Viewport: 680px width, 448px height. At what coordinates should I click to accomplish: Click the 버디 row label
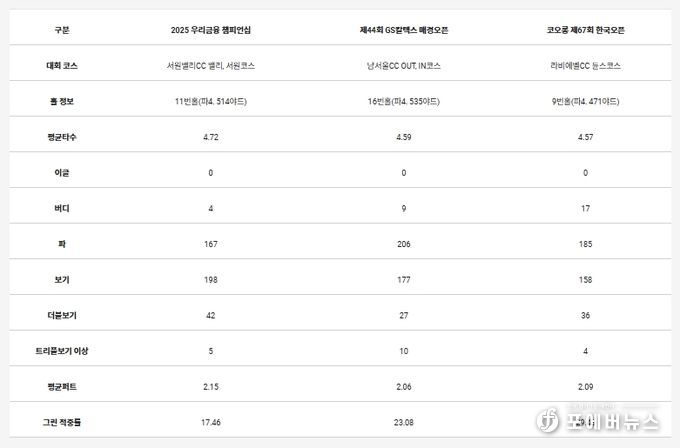click(63, 208)
